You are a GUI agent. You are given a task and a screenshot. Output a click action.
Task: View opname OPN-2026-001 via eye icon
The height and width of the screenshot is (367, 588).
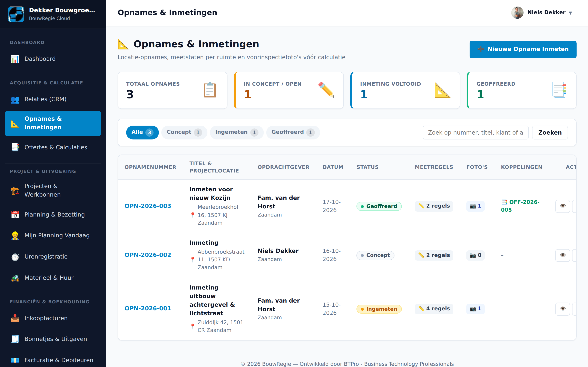(x=562, y=309)
